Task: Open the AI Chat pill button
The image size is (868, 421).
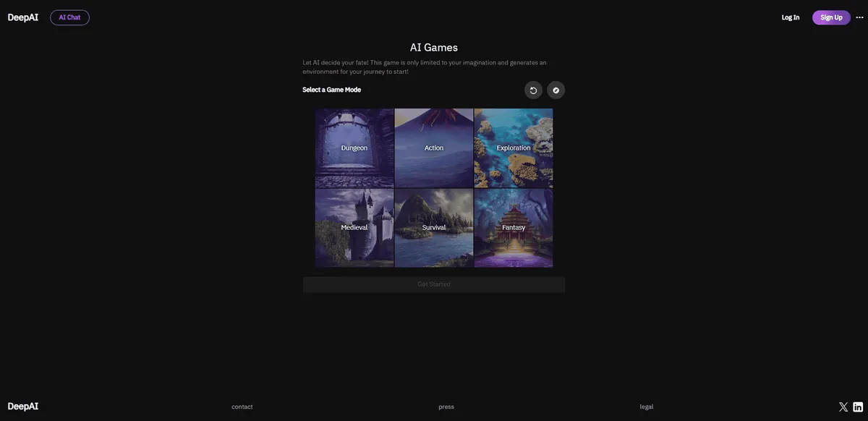Action: coord(69,17)
